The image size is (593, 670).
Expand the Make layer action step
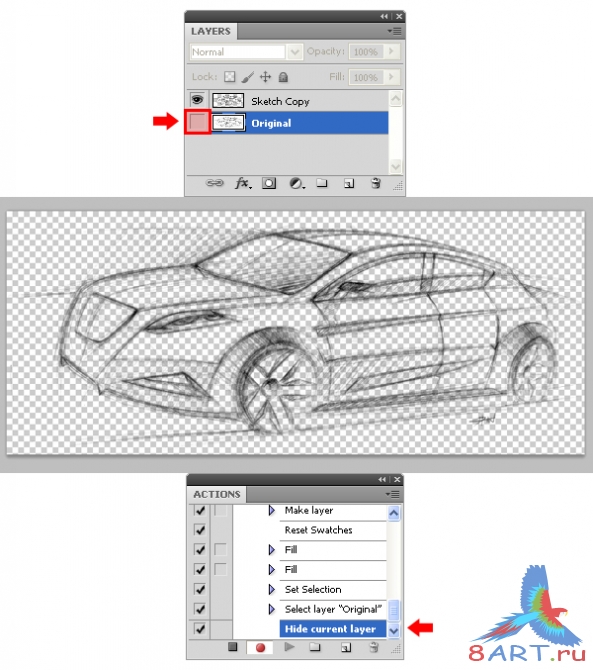tap(272, 510)
